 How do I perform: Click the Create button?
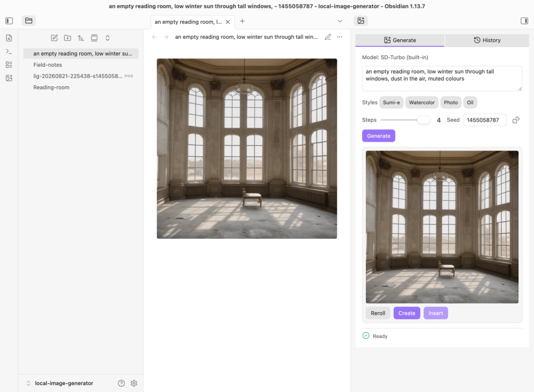click(407, 313)
